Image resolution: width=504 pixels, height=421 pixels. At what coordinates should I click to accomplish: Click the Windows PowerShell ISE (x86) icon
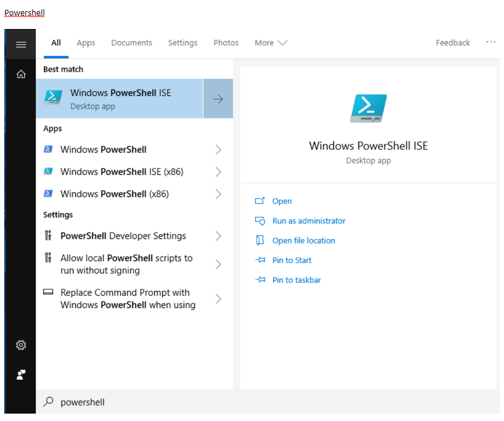tap(49, 172)
